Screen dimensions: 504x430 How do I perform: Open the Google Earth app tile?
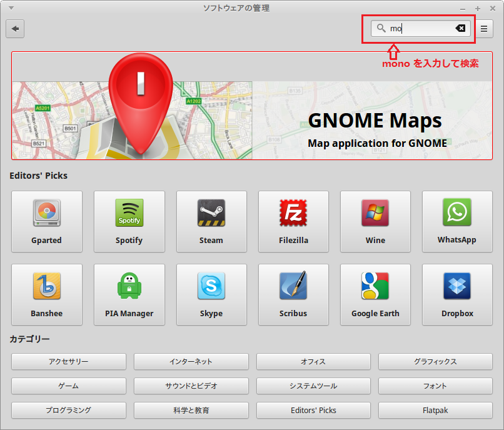375,295
